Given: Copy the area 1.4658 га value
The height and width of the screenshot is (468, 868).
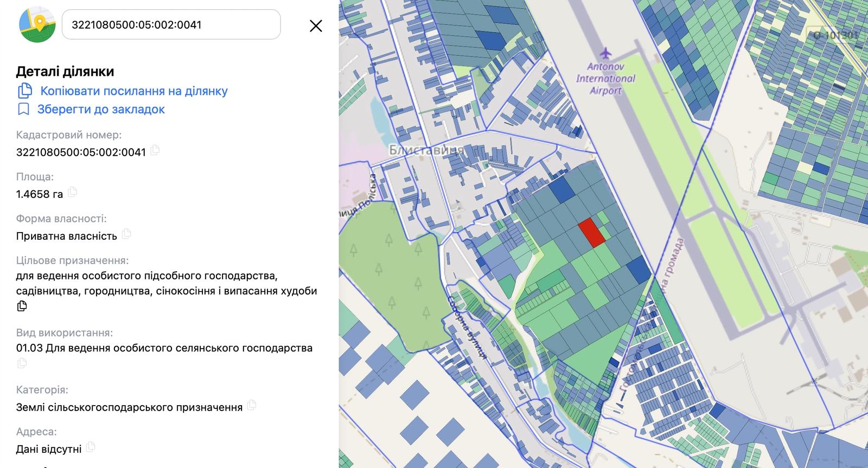Looking at the screenshot, I should (72, 192).
